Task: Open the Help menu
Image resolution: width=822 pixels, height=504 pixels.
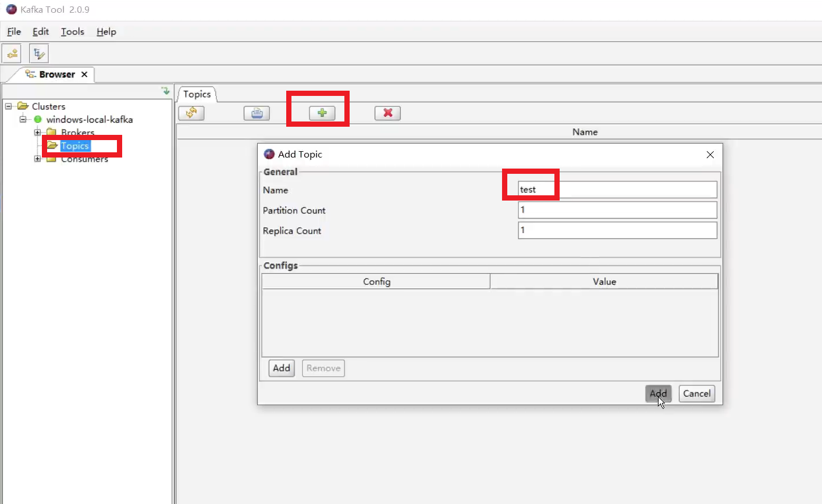Action: coord(106,31)
